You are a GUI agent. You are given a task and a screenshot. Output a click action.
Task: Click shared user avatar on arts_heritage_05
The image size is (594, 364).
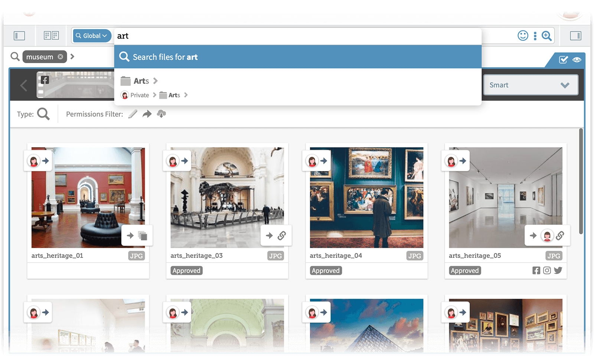pos(547,236)
